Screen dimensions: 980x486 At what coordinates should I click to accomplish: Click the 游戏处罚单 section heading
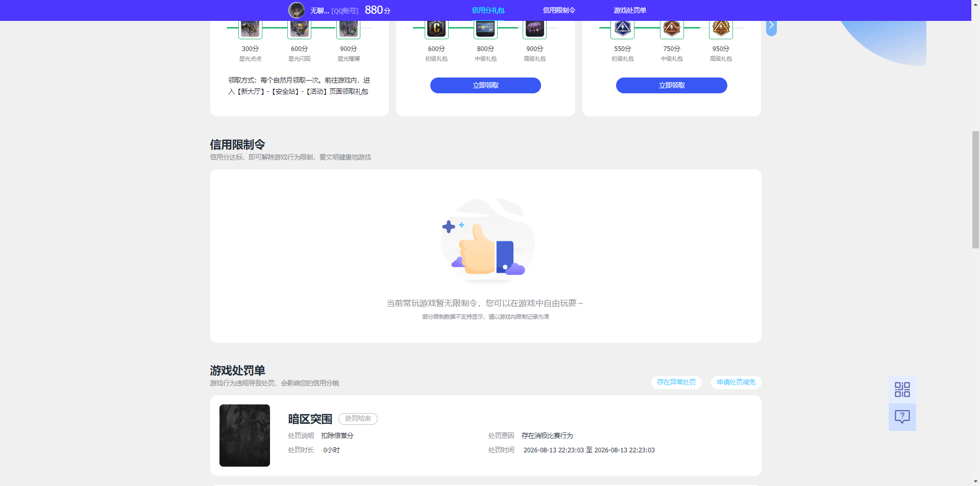click(x=237, y=371)
